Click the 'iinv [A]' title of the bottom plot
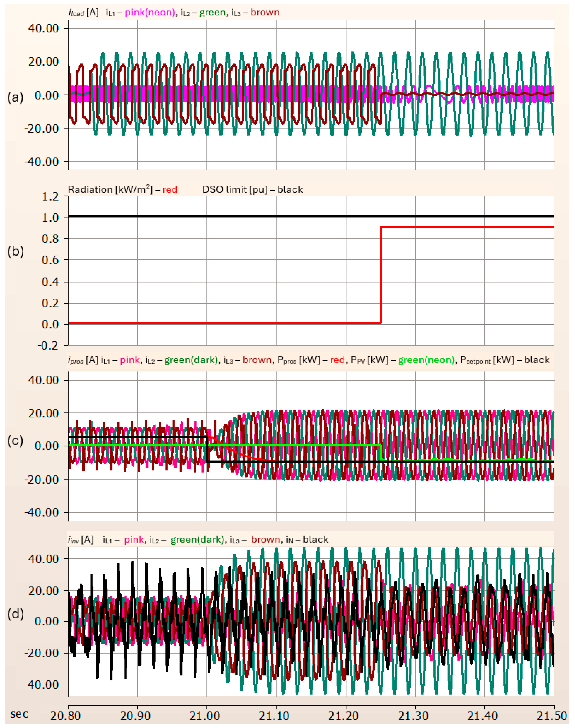 [81, 540]
